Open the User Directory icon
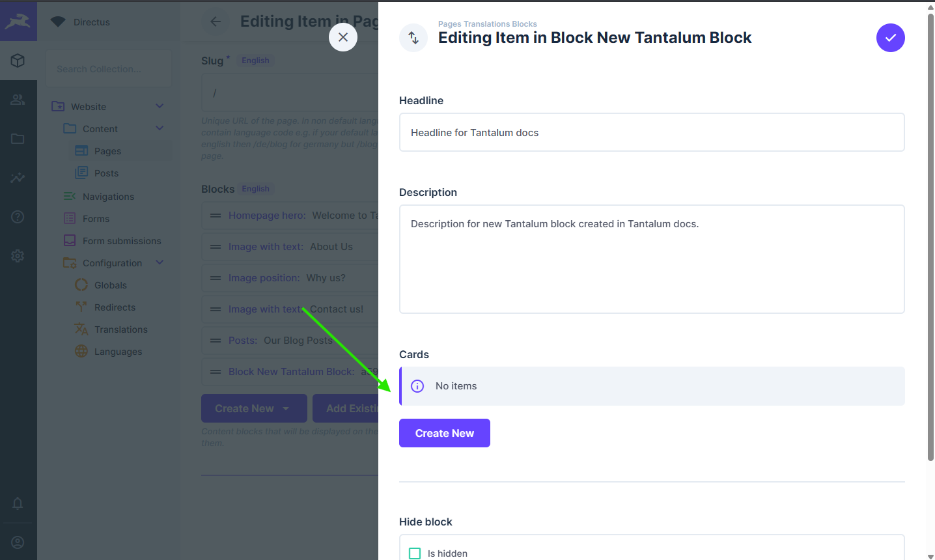This screenshot has width=935, height=560. 18,100
